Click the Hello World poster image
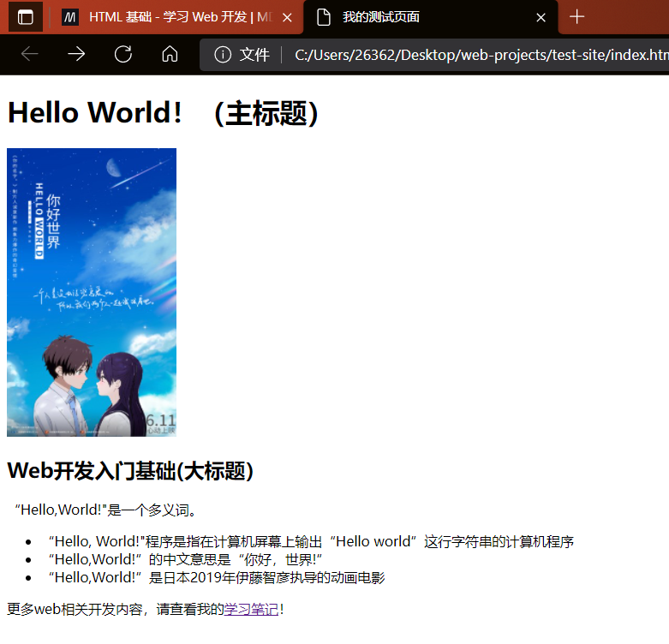 pos(92,292)
